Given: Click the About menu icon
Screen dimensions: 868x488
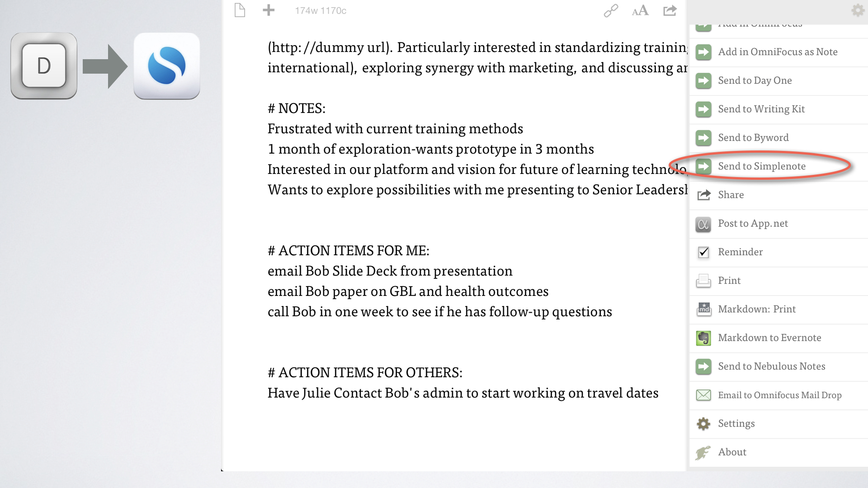Looking at the screenshot, I should (x=704, y=452).
